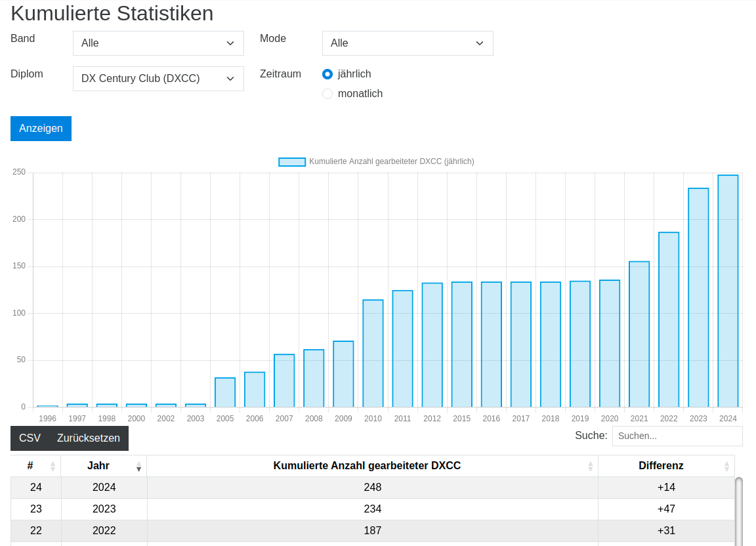Click the table's vertical scrollbar
Screen dimensions: 756x546
coord(738,512)
